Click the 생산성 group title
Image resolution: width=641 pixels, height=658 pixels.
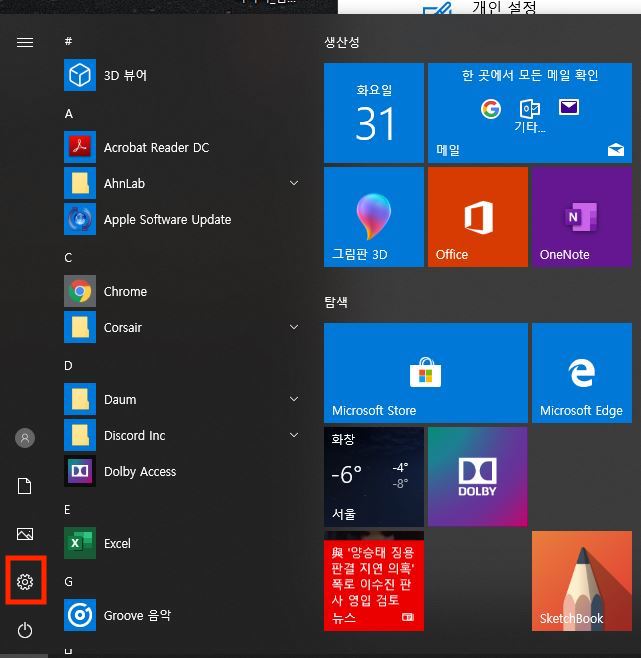[342, 42]
